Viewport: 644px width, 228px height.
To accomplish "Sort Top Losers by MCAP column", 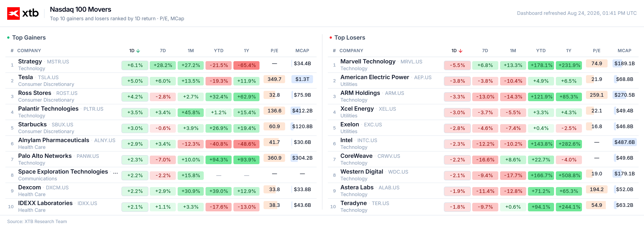I will click(x=624, y=51).
